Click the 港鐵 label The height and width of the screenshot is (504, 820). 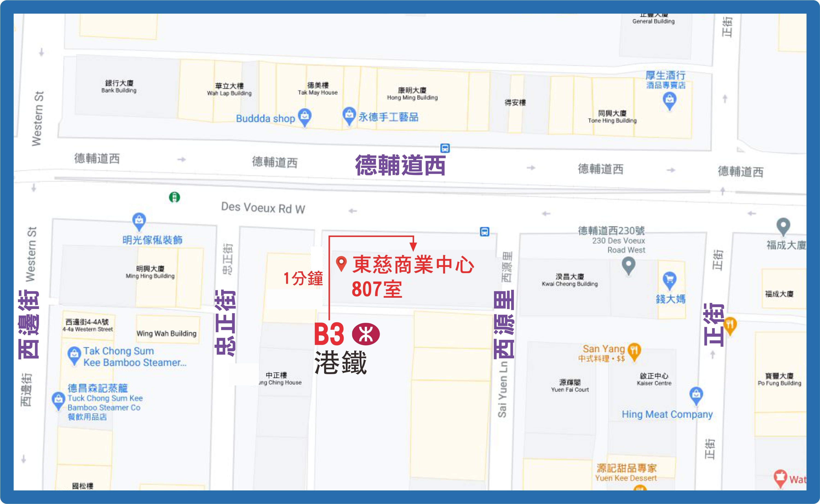340,363
